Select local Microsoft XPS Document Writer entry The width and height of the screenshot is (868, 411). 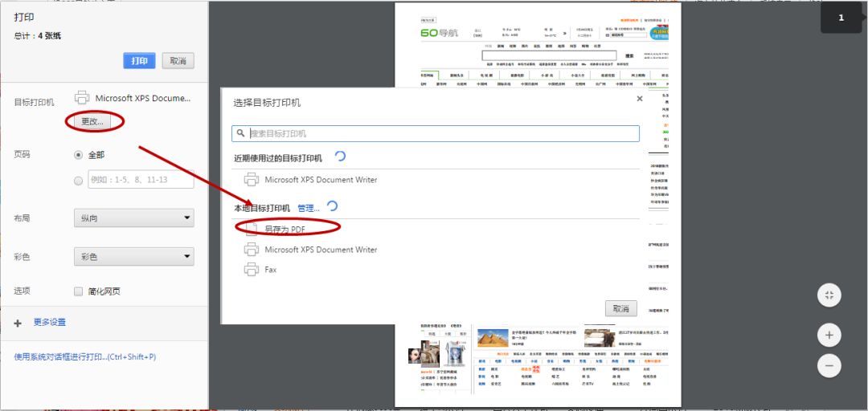[321, 250]
